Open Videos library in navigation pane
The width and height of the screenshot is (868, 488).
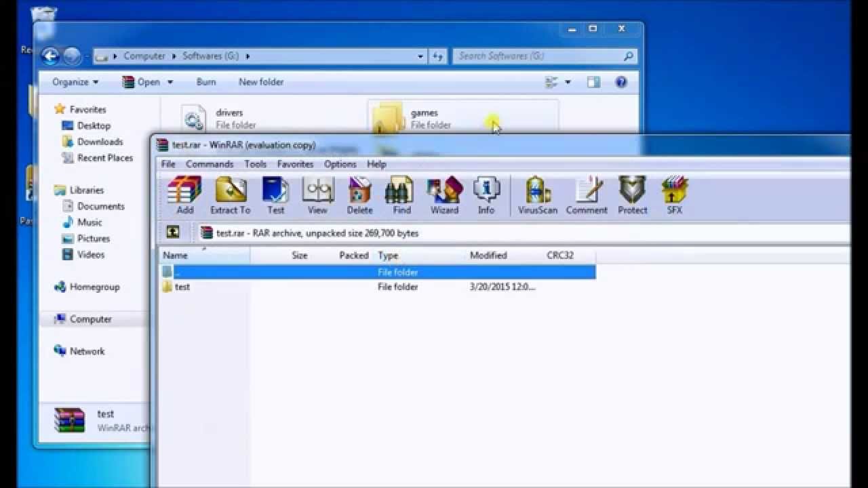(x=83, y=255)
